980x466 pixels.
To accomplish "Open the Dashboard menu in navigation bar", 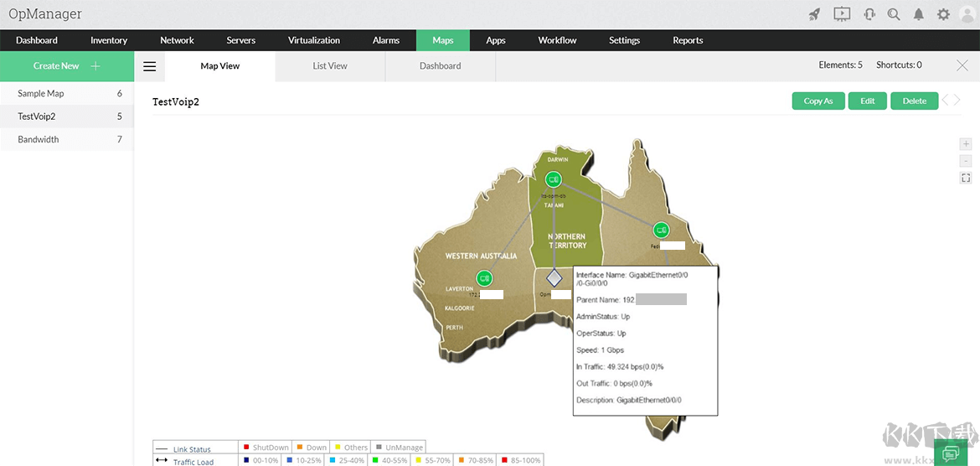I will pos(37,40).
